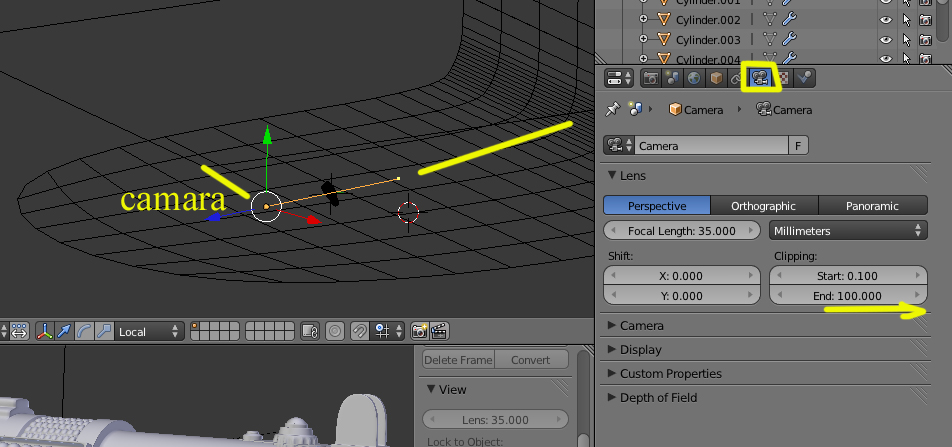Expand the Camera panel

(612, 326)
